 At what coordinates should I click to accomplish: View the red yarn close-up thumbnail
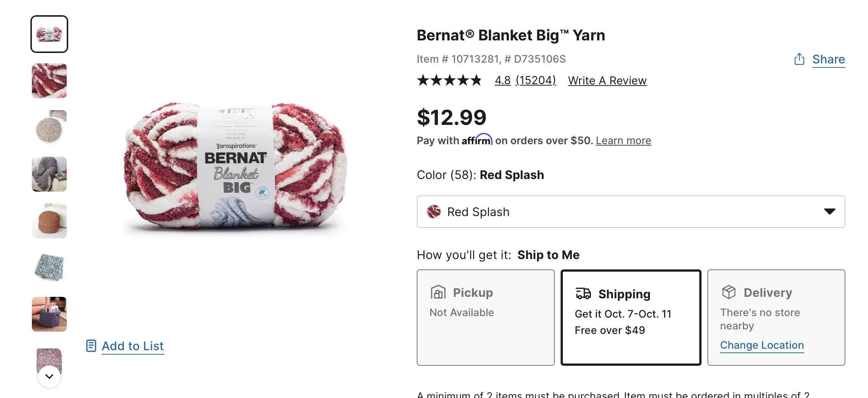click(49, 81)
